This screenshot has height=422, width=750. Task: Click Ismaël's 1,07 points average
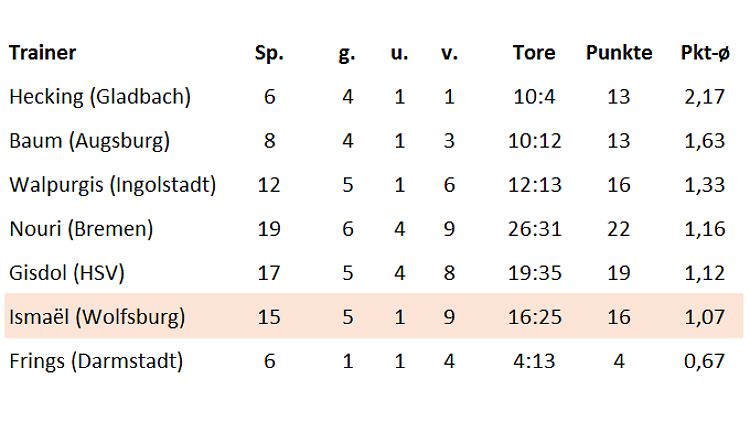(705, 317)
